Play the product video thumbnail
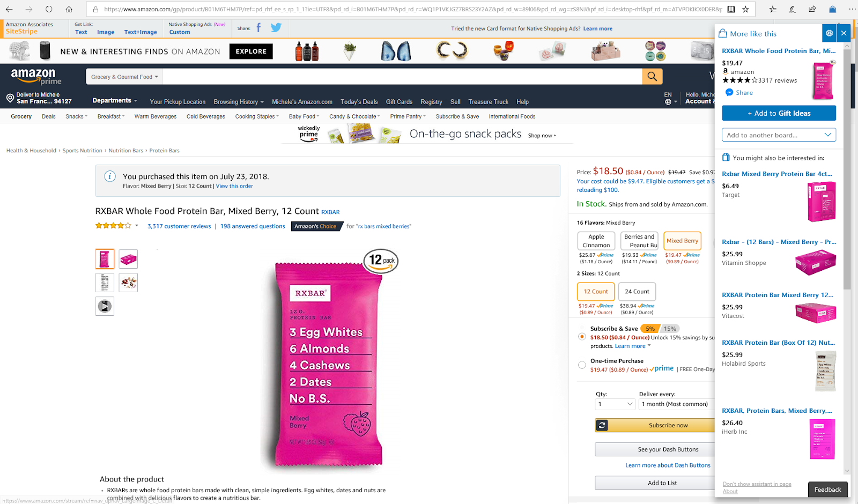The height and width of the screenshot is (504, 858). (105, 306)
